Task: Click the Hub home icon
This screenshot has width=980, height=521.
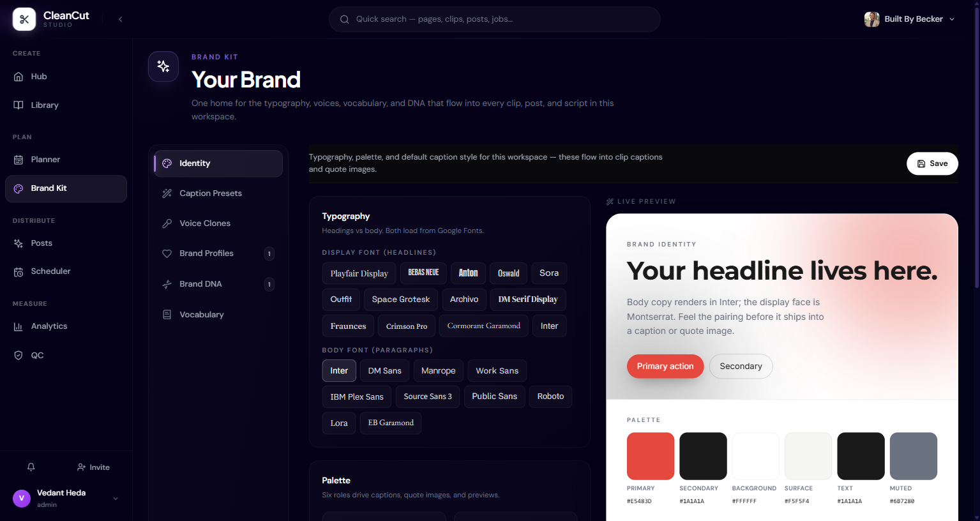Action: coord(19,77)
